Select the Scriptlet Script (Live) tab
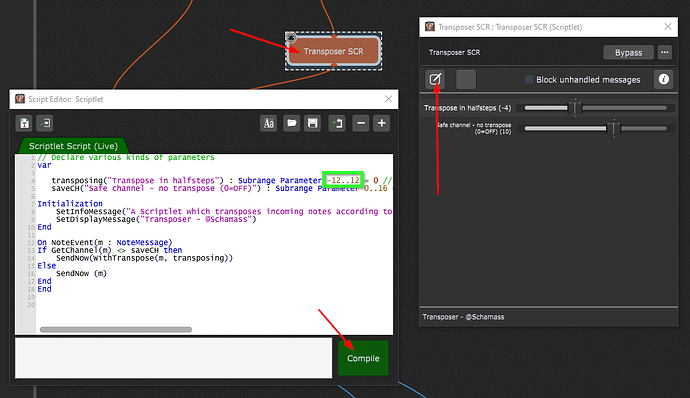Image resolution: width=690 pixels, height=398 pixels. 73,146
